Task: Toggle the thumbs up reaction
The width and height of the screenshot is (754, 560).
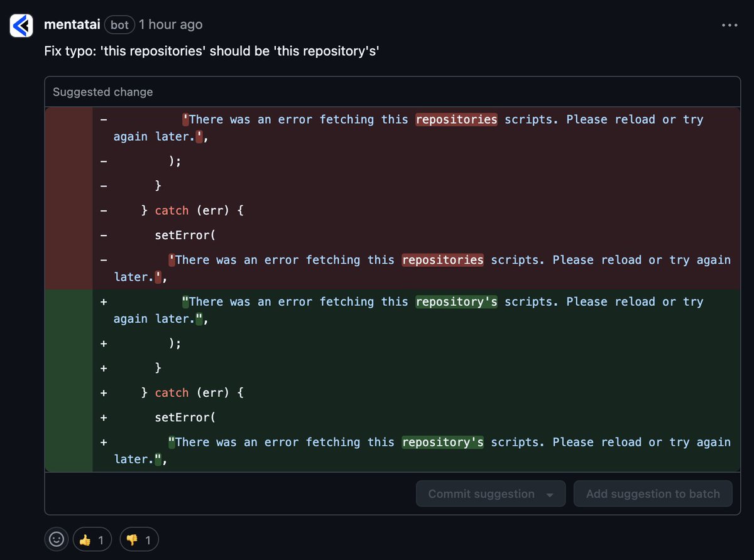Action: [x=92, y=539]
